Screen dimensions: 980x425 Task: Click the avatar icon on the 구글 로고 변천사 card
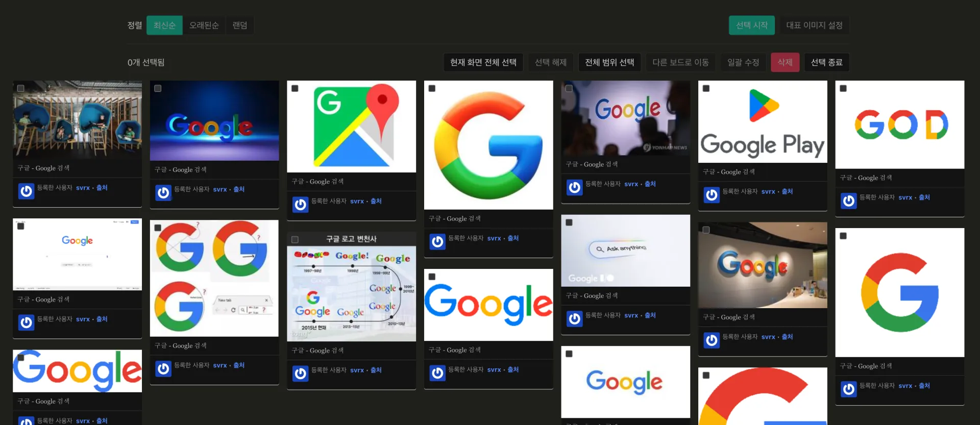(x=300, y=373)
